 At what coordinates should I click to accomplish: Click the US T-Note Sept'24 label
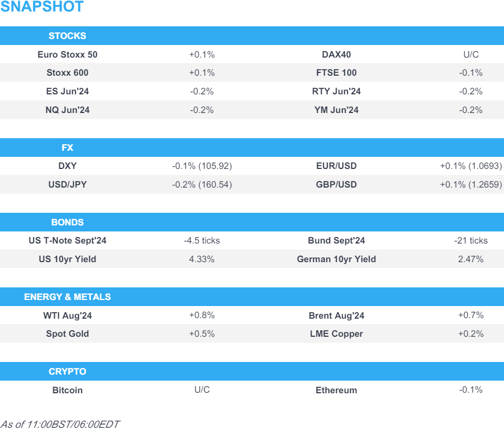click(x=67, y=240)
